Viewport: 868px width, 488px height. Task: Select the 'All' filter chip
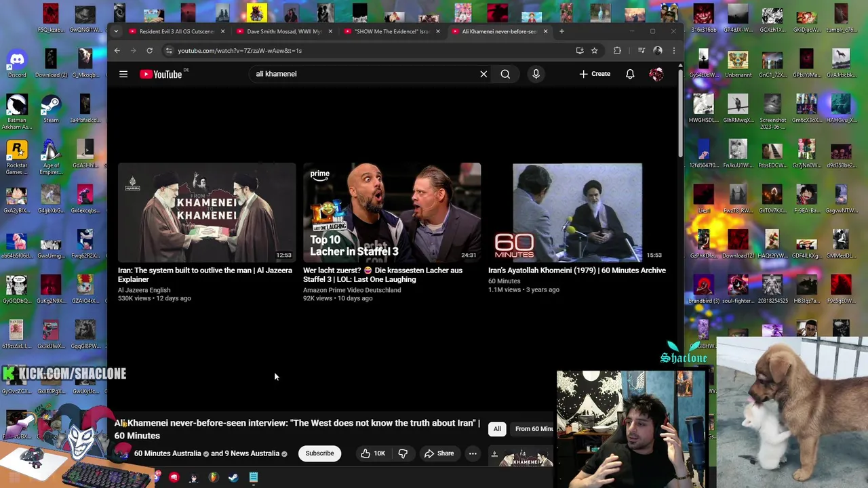[x=497, y=429]
